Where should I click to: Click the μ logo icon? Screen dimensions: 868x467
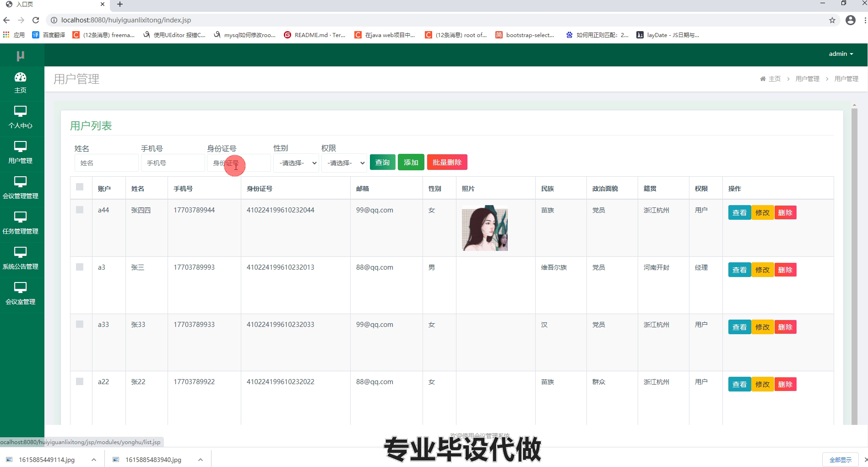click(20, 55)
